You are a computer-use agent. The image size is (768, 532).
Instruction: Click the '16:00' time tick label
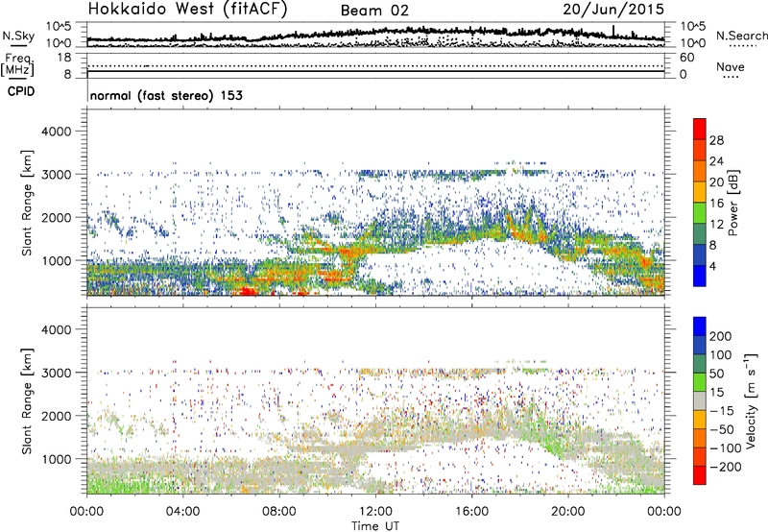pyautogui.click(x=471, y=512)
